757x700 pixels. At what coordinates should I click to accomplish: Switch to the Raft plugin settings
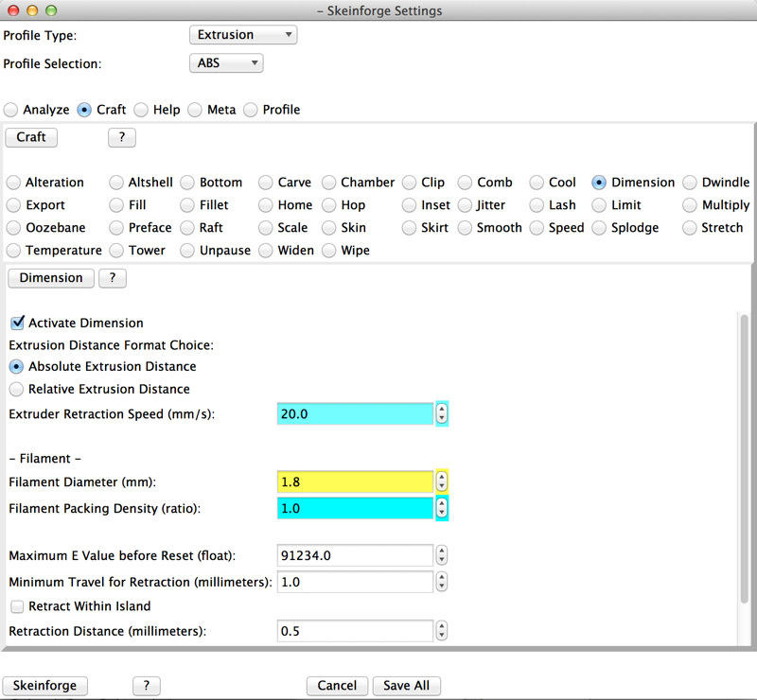[x=187, y=228]
